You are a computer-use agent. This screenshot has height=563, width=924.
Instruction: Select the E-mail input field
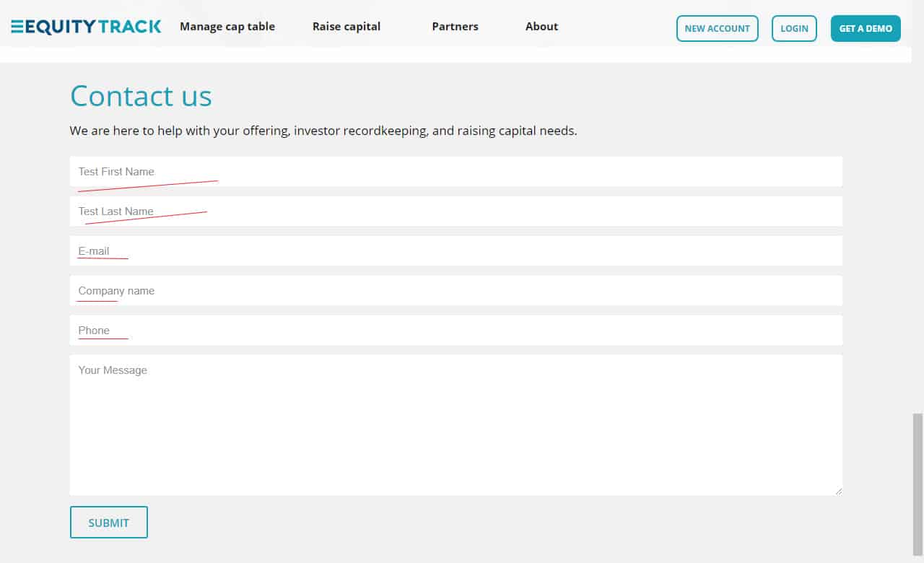tap(456, 251)
